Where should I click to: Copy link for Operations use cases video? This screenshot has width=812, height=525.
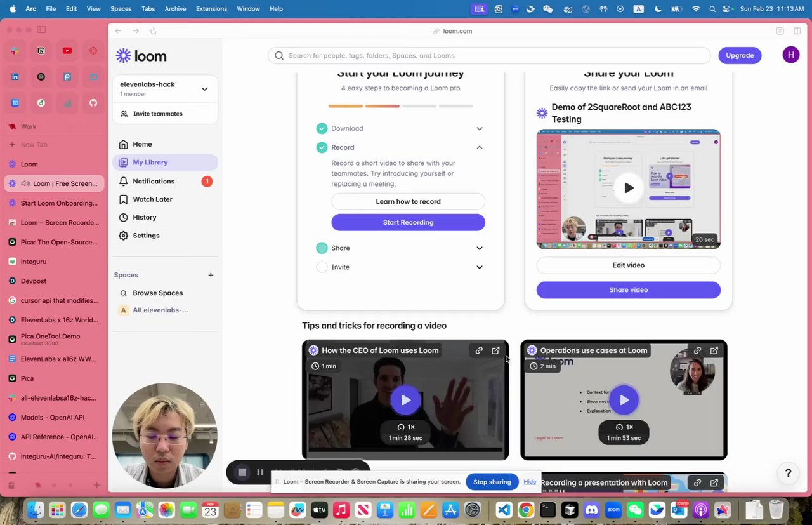[697, 350]
